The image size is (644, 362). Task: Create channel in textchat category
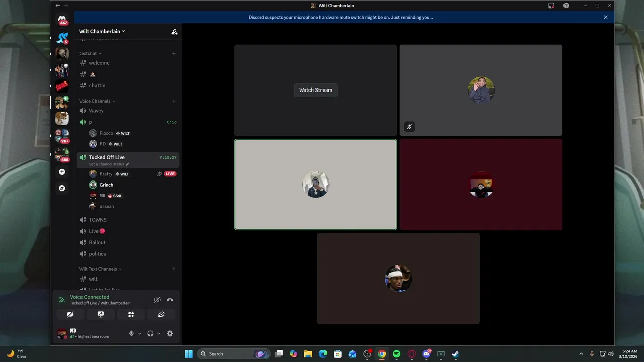click(174, 53)
